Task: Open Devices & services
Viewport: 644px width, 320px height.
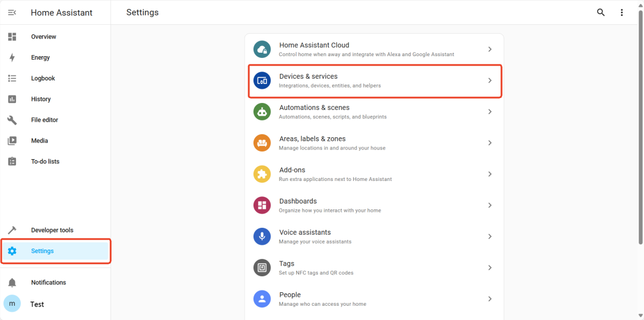Action: tap(374, 80)
